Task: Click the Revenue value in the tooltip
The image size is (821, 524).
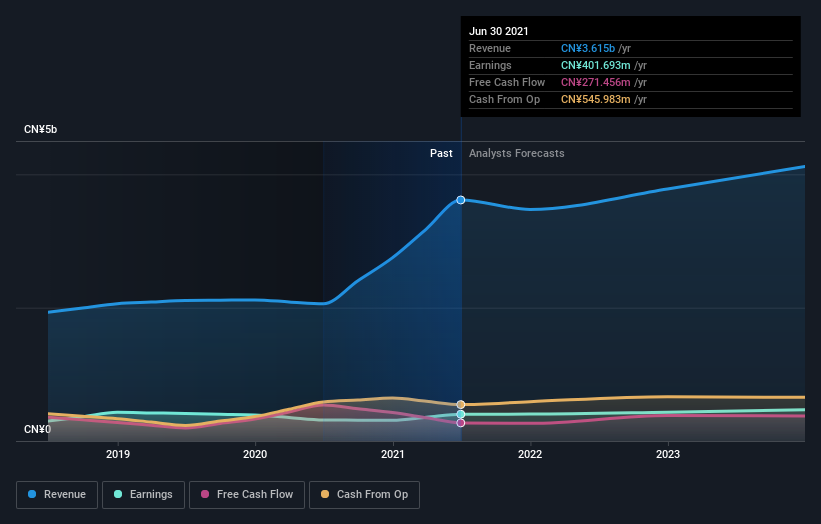Action: 588,48
